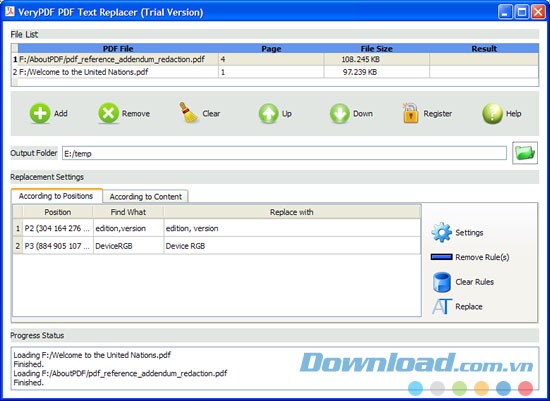Minimize the VeryPDF window
This screenshot has width=550, height=401.
[x=505, y=12]
